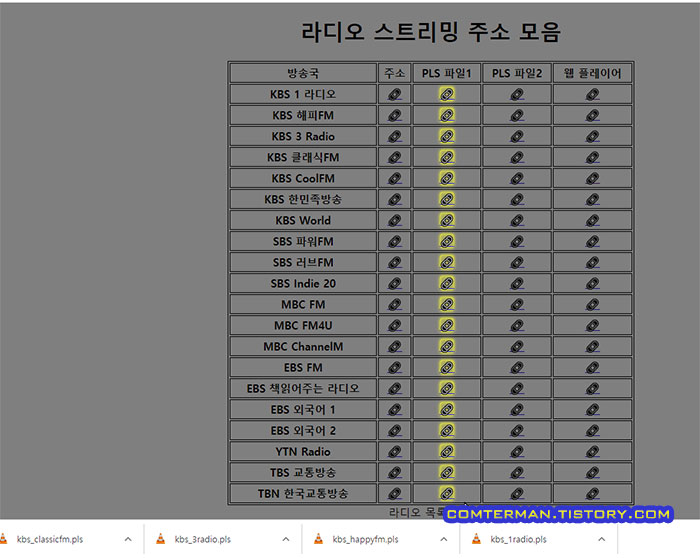Screen dimensions: 700x558
Task: Open downloaded kbs_3radio.pls file
Action: point(203,539)
